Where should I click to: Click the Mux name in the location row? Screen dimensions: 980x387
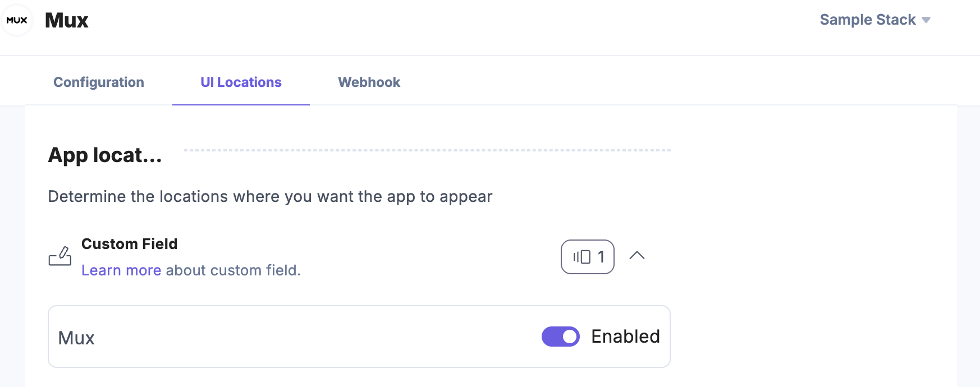pyautogui.click(x=76, y=338)
